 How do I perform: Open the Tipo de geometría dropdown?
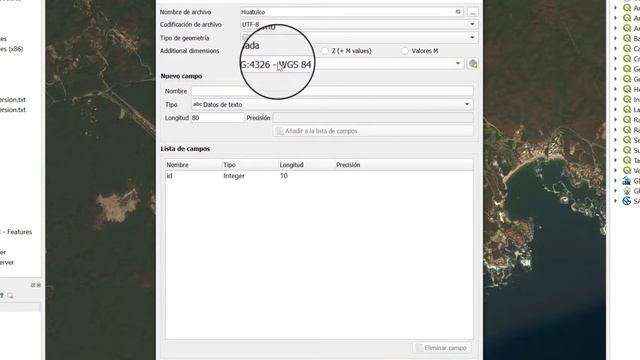click(x=359, y=38)
